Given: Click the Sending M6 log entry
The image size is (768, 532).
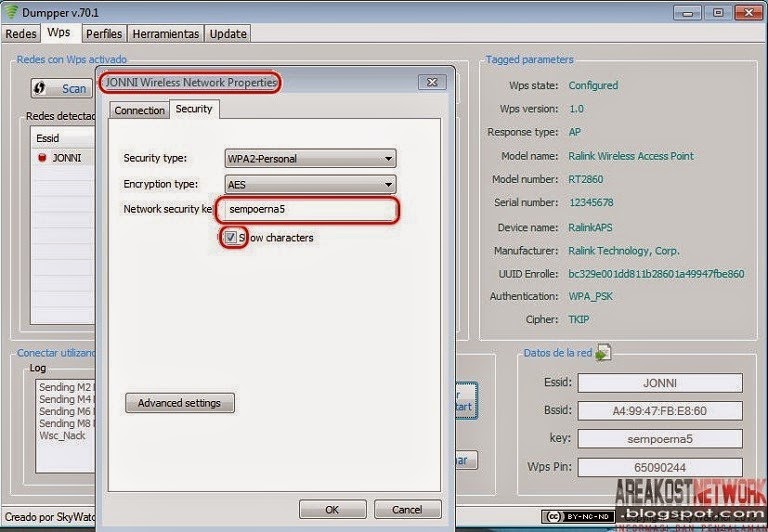Looking at the screenshot, I should 67,411.
